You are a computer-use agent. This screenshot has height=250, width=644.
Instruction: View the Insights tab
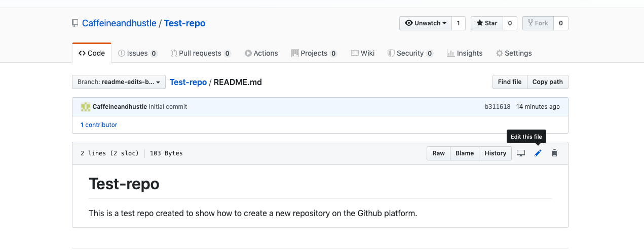click(x=465, y=53)
